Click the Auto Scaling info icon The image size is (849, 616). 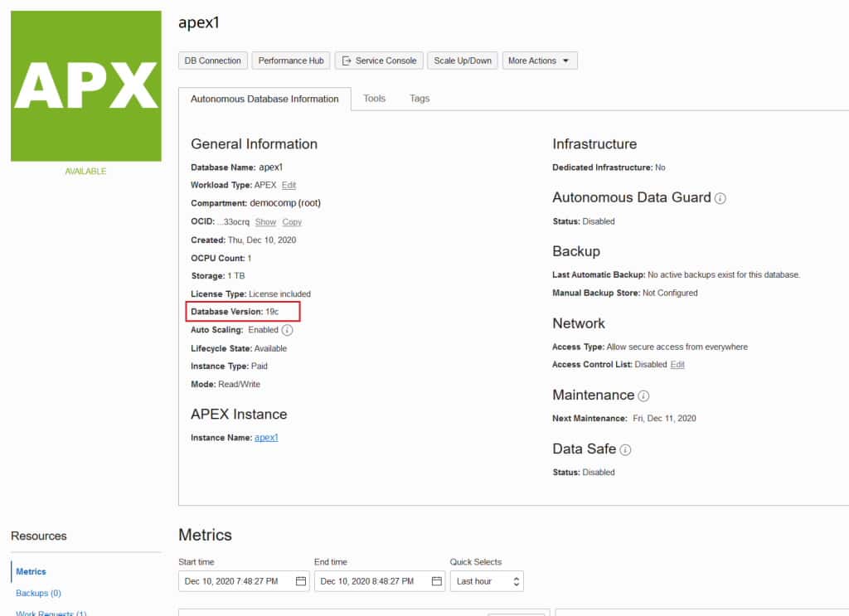[289, 329]
